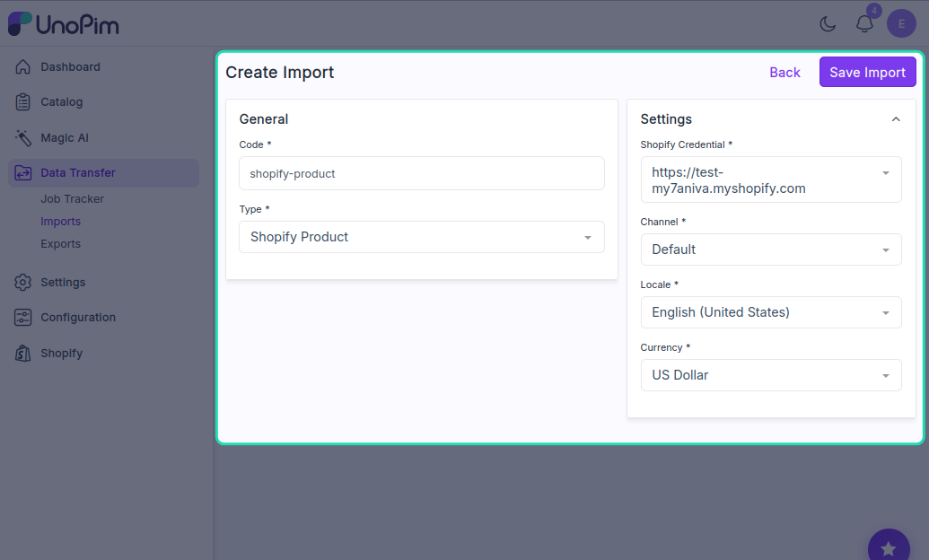
Task: Open Job Tracker submenu
Action: [73, 199]
